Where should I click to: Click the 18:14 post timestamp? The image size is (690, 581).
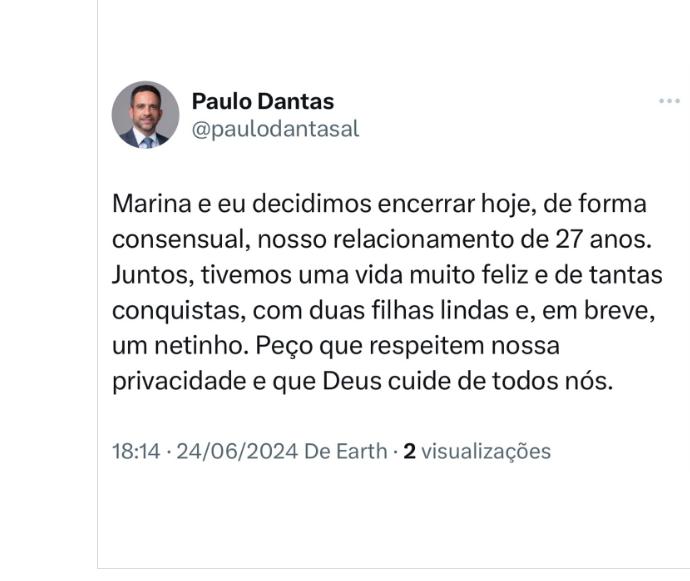pyautogui.click(x=134, y=451)
